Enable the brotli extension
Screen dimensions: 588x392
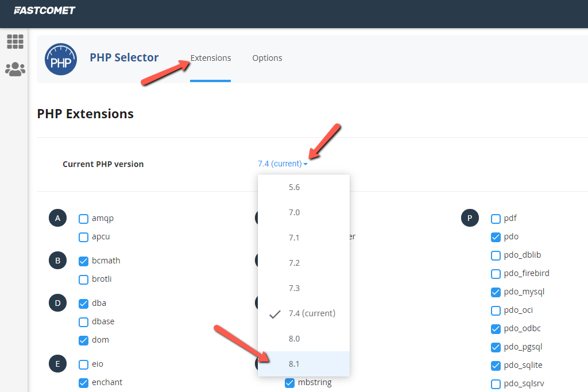83,279
